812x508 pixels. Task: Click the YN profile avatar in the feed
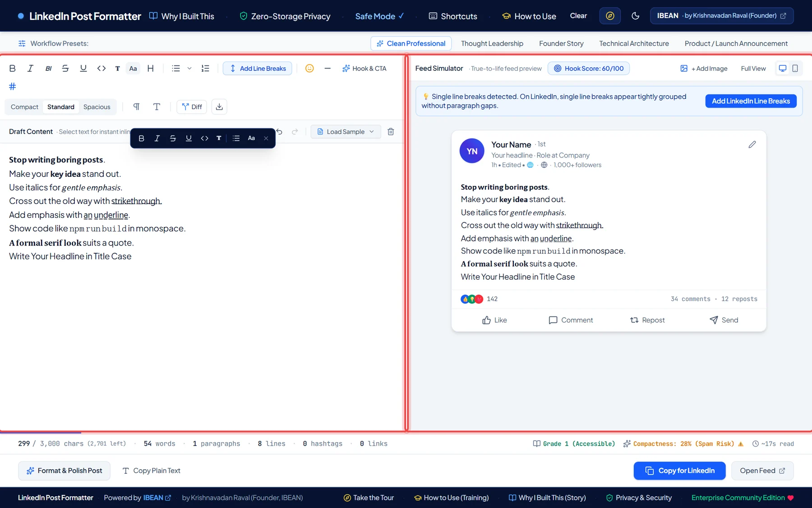[x=472, y=151]
